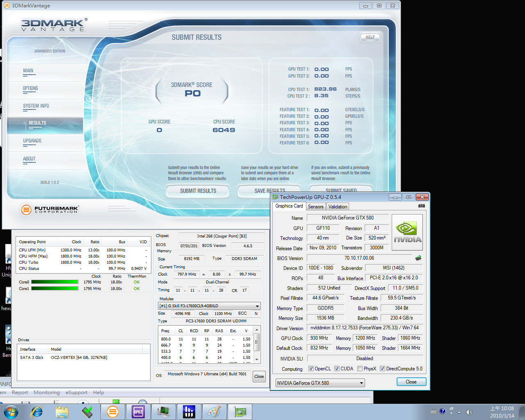Show hidden system tray icons arrow
Image resolution: width=525 pixels, height=420 pixels.
tap(459, 412)
